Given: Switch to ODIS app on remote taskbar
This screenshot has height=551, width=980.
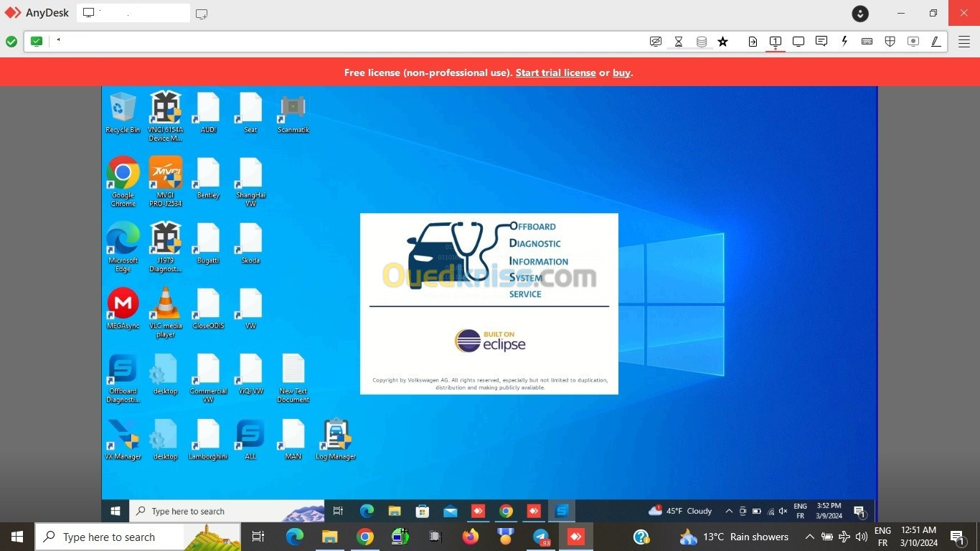Looking at the screenshot, I should [562, 511].
